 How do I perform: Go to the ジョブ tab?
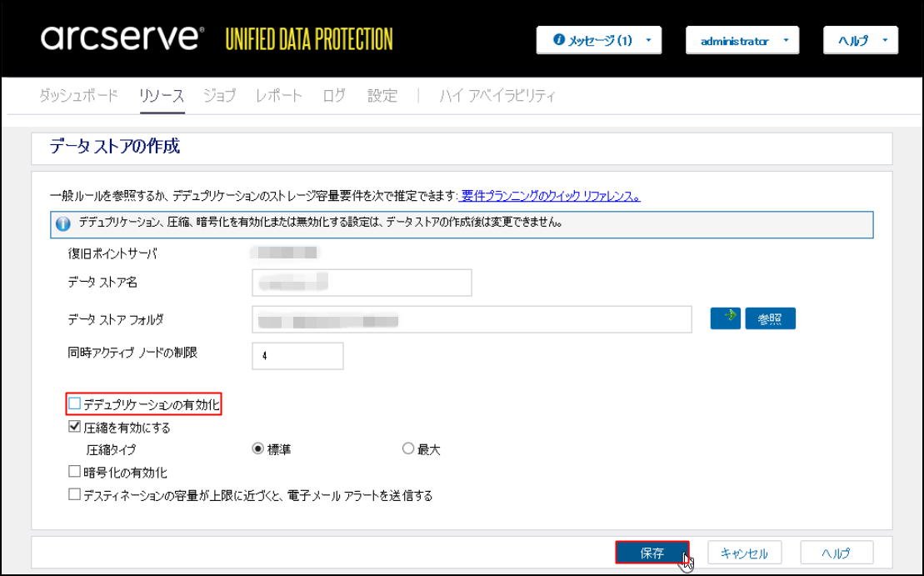[219, 96]
